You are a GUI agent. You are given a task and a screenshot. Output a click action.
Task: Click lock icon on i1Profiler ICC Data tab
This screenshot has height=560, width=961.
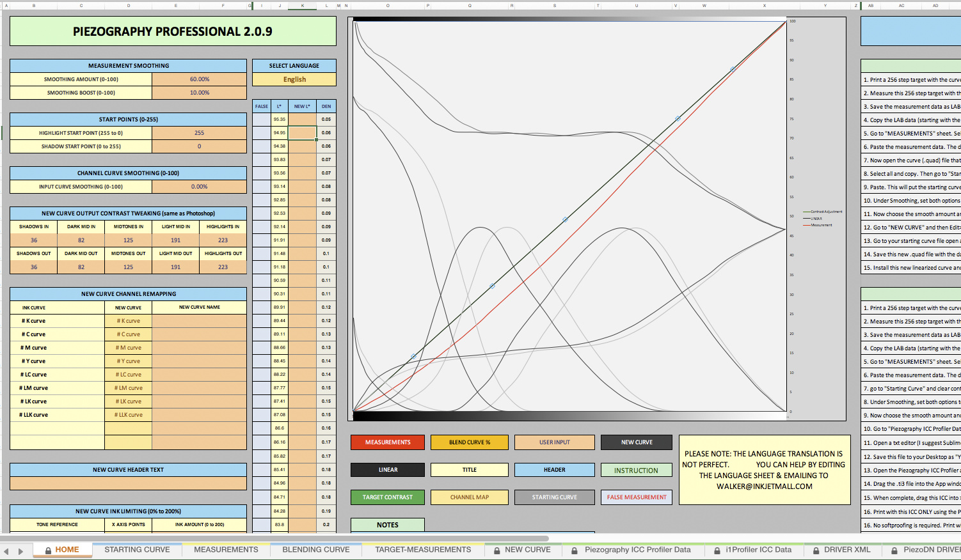click(717, 550)
